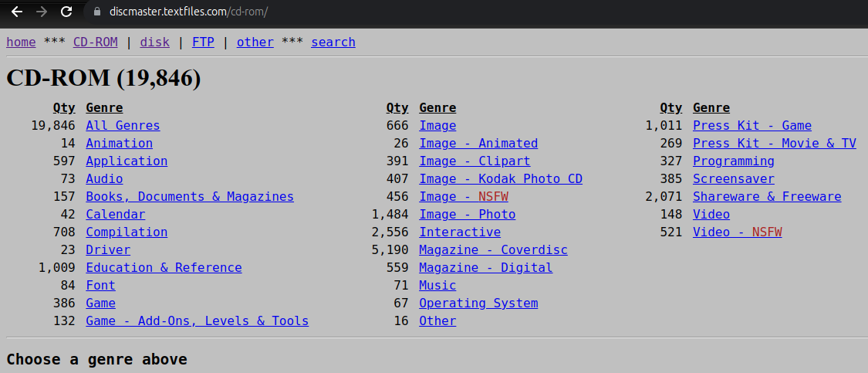Open the FTP navigation link
The image size is (868, 373).
pos(203,42)
